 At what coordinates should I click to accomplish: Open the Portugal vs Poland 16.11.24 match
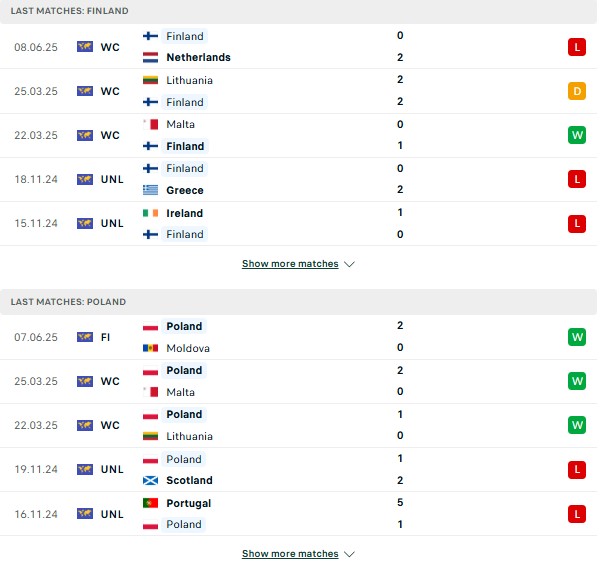[x=299, y=514]
